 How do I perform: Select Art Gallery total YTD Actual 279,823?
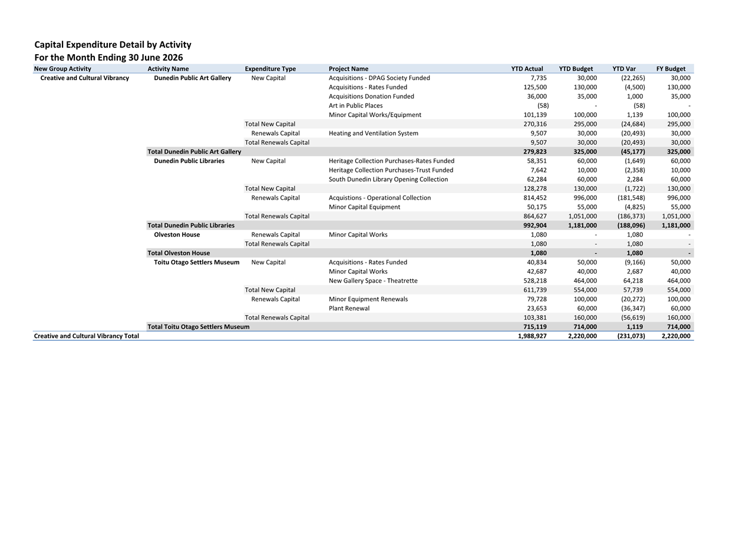(535, 152)
